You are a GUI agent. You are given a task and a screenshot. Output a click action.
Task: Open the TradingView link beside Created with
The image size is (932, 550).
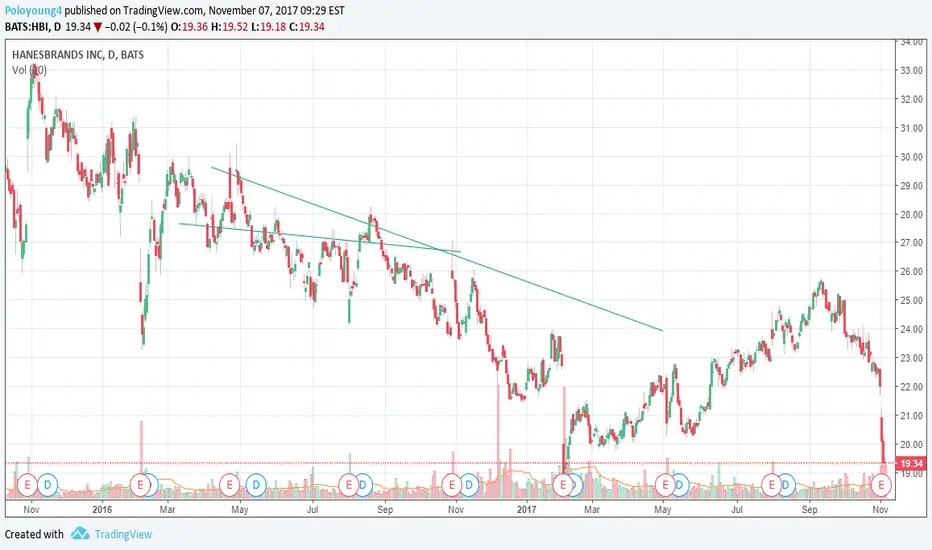coord(123,534)
